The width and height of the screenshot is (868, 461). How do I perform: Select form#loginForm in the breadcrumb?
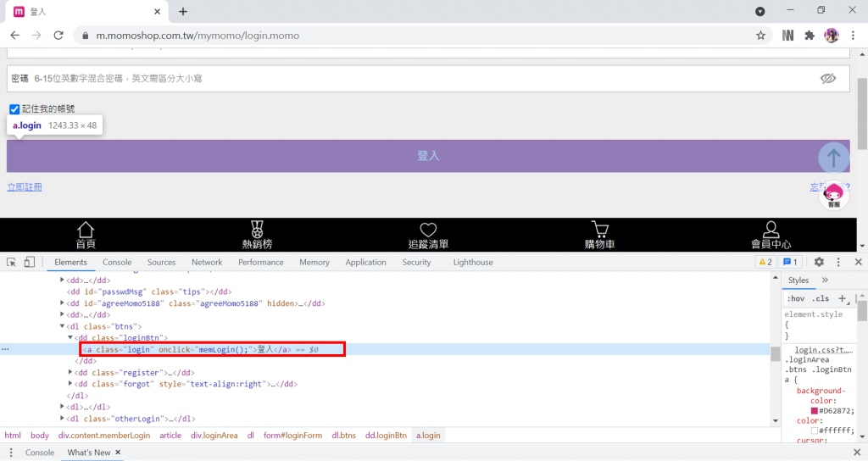coord(292,436)
